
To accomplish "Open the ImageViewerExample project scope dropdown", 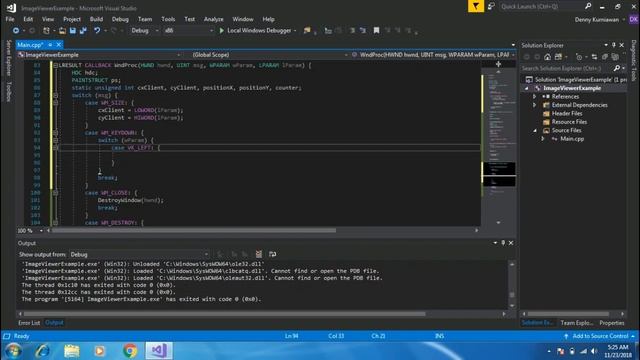I will click(x=100, y=55).
